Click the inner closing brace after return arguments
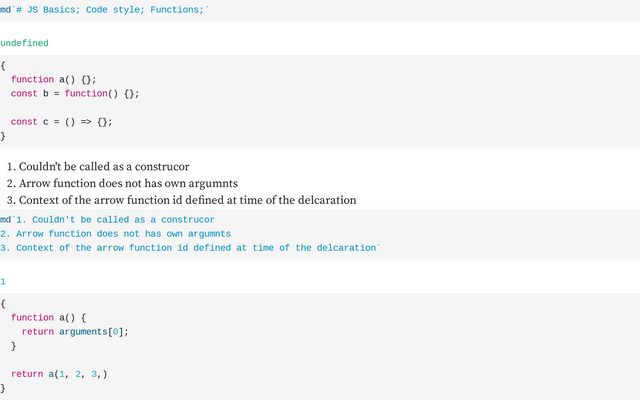Viewport: 640px width, 400px height. tap(13, 346)
